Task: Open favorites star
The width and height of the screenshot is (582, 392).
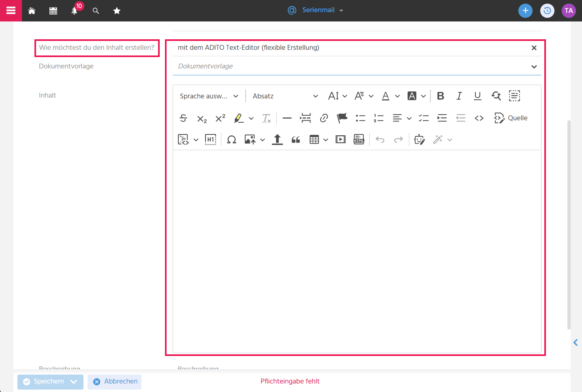Action: pos(117,11)
